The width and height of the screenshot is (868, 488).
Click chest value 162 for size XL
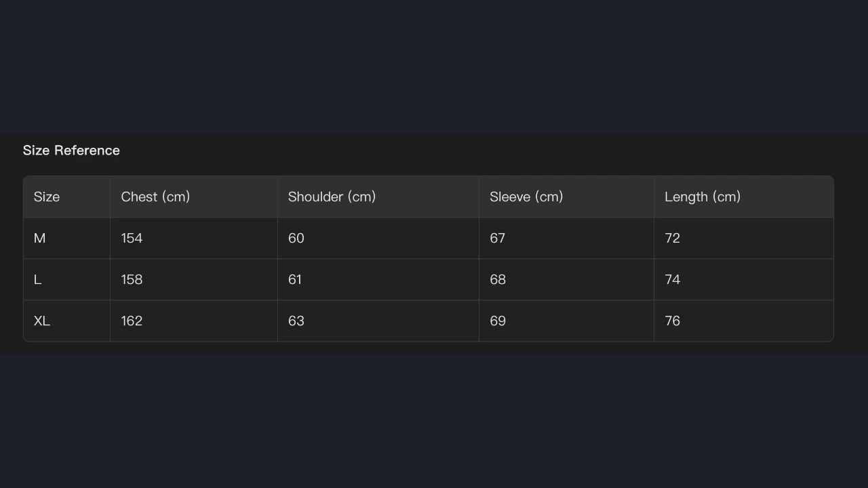coord(132,321)
